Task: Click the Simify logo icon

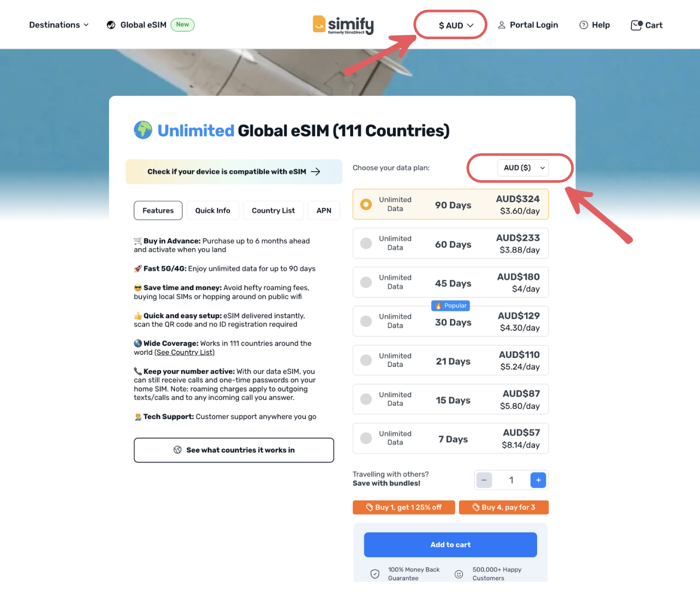Action: pyautogui.click(x=319, y=24)
